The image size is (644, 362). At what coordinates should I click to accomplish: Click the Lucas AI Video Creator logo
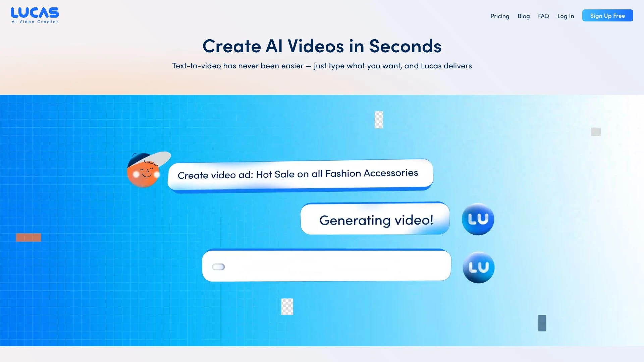pos(35,15)
